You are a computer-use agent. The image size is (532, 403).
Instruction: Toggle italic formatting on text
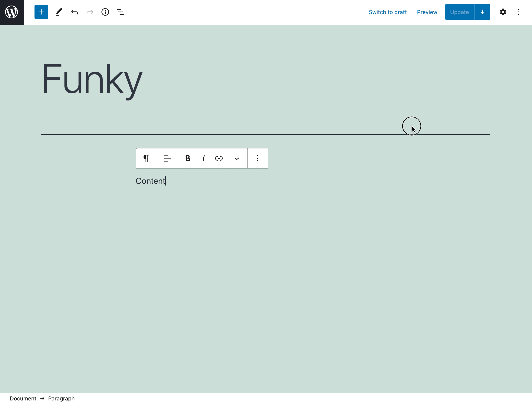[x=203, y=158]
